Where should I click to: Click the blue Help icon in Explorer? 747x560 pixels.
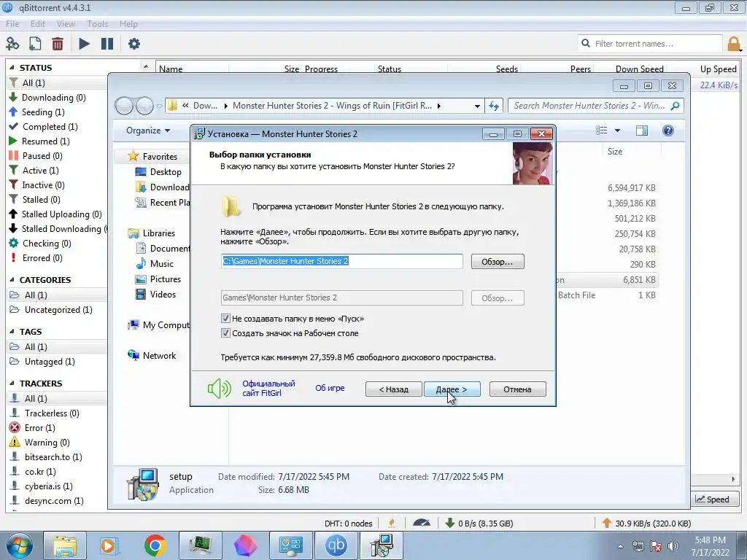[x=668, y=131]
